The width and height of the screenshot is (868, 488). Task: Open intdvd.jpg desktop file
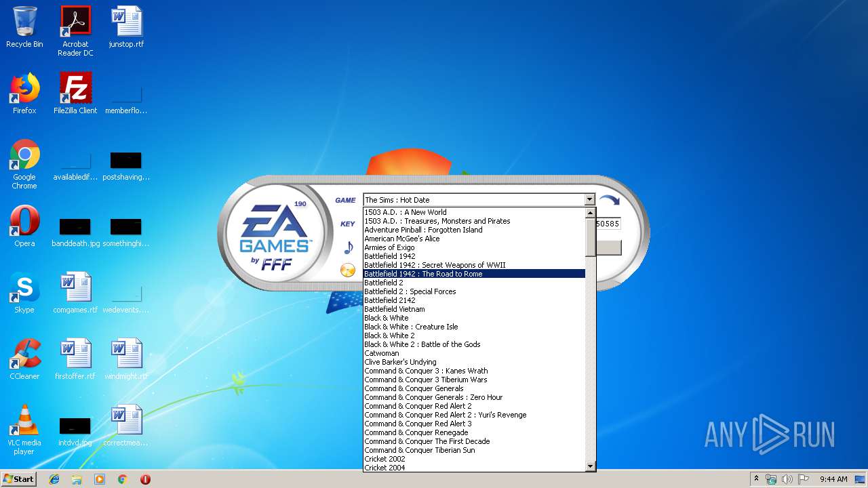point(75,430)
